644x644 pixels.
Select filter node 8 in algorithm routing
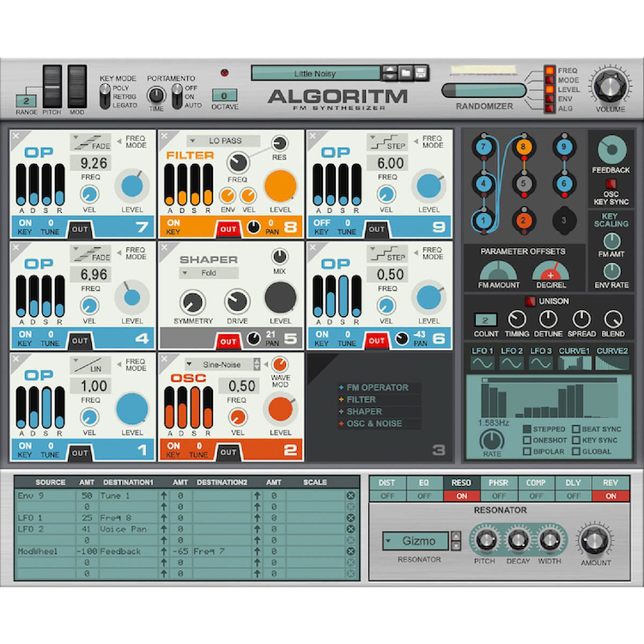pos(523,147)
